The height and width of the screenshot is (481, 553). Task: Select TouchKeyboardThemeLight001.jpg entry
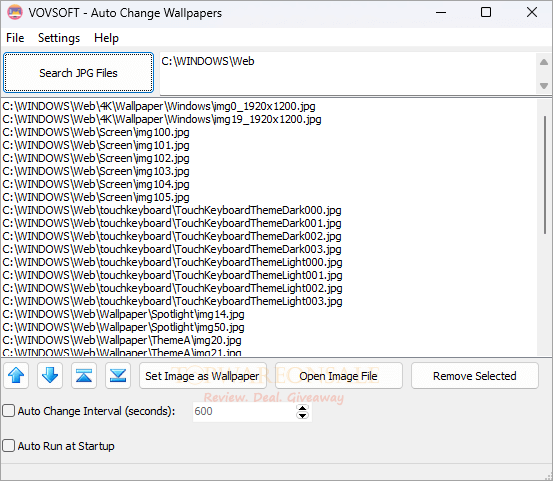point(172,275)
